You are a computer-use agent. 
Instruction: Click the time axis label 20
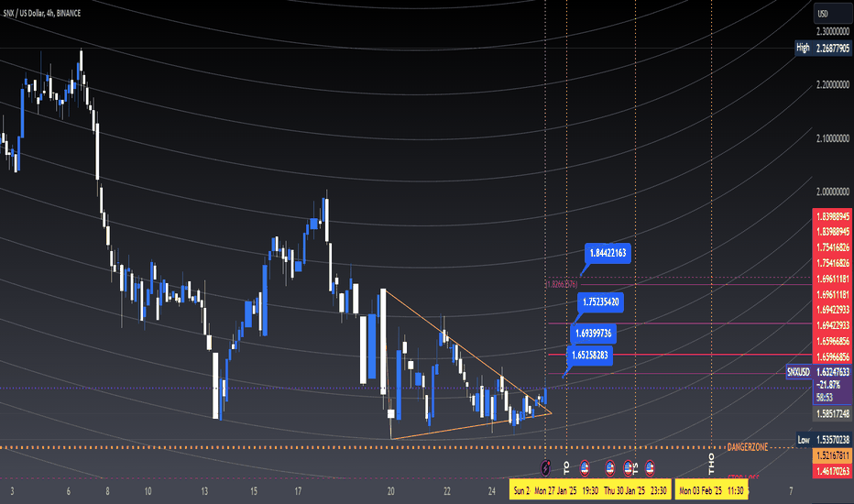tap(390, 491)
